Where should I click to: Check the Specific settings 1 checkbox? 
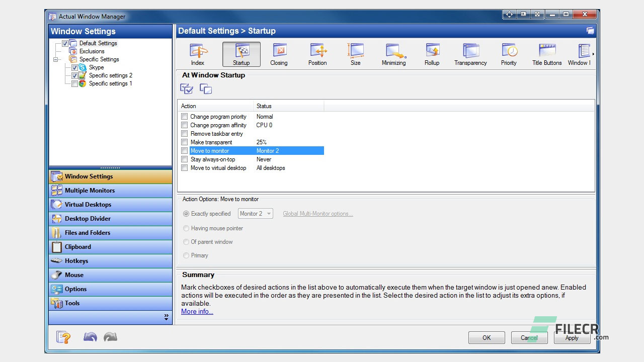point(74,83)
